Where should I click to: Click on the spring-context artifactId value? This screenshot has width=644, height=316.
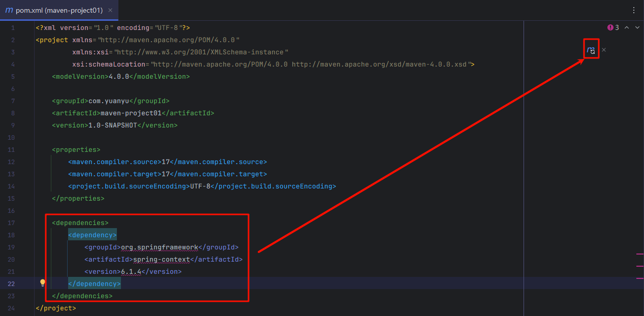[161, 260]
